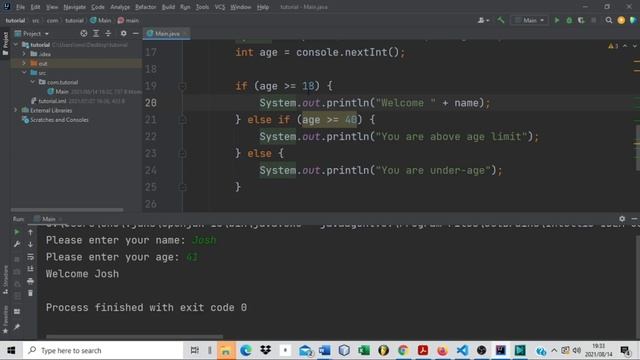Expand the .idea folder
Screen dimensions: 640x360
[x=24, y=54]
